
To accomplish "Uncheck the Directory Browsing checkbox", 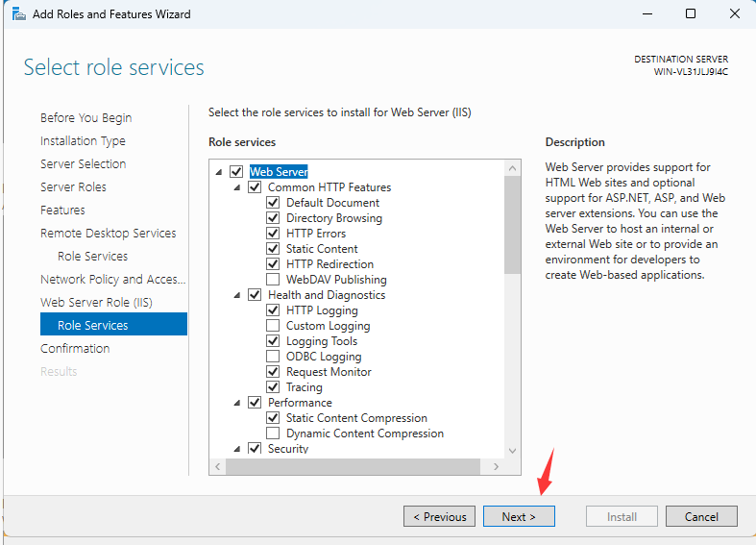I will click(x=273, y=218).
